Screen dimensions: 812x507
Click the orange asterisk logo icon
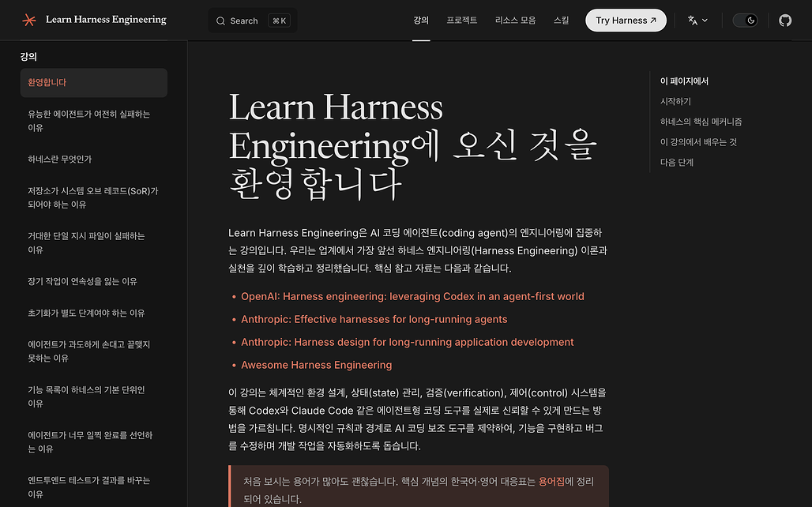29,21
